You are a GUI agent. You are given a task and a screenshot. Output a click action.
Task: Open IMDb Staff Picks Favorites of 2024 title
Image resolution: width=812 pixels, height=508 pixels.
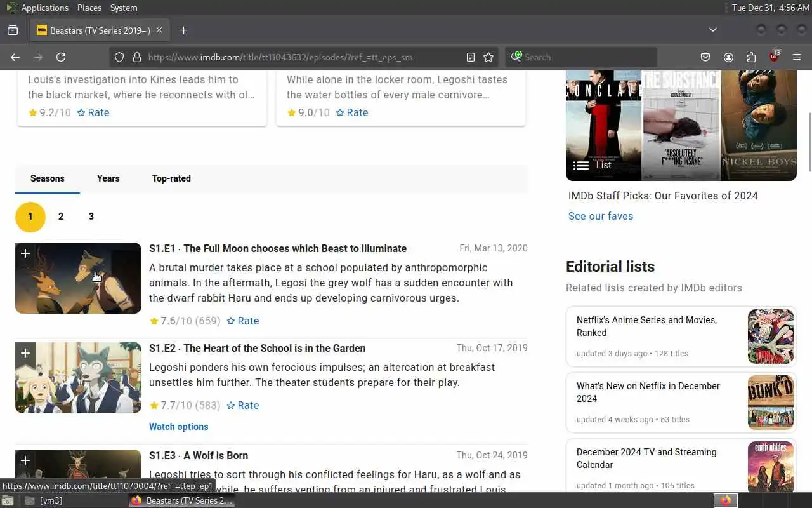click(663, 196)
